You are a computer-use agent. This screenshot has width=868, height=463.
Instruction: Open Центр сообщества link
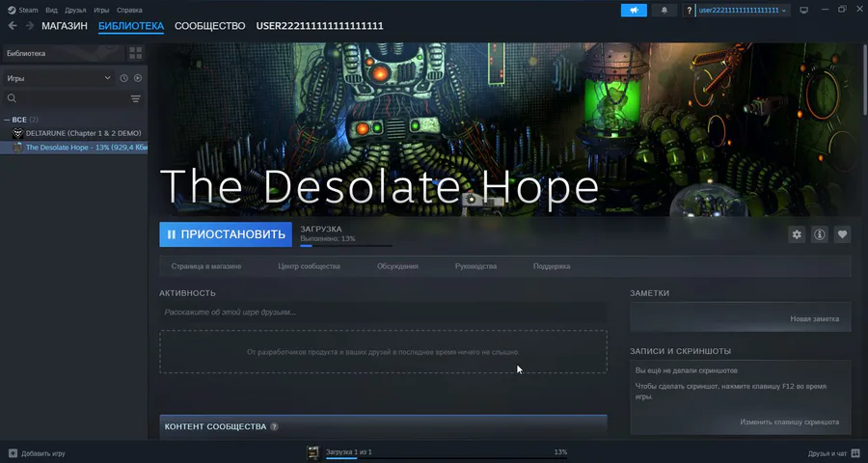tap(309, 266)
